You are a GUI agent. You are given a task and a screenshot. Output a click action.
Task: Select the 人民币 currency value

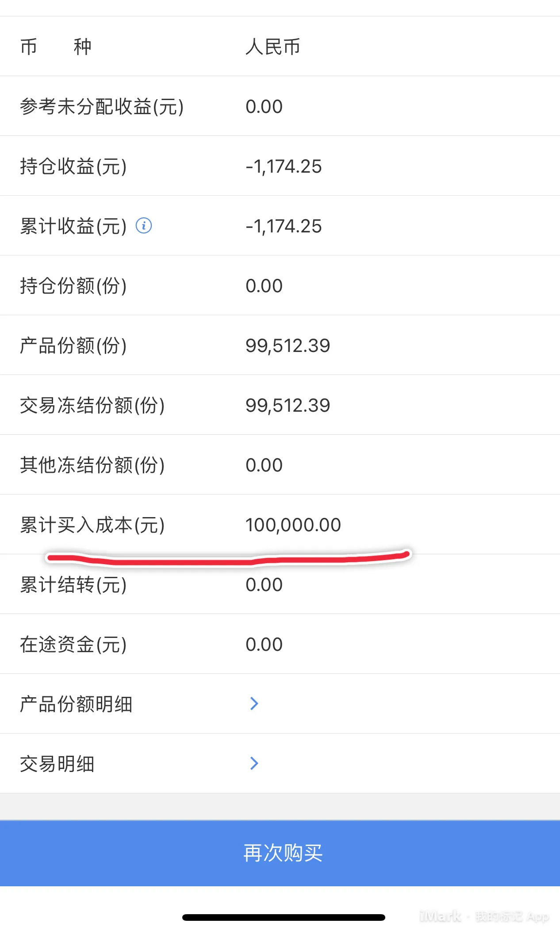pos(273,46)
